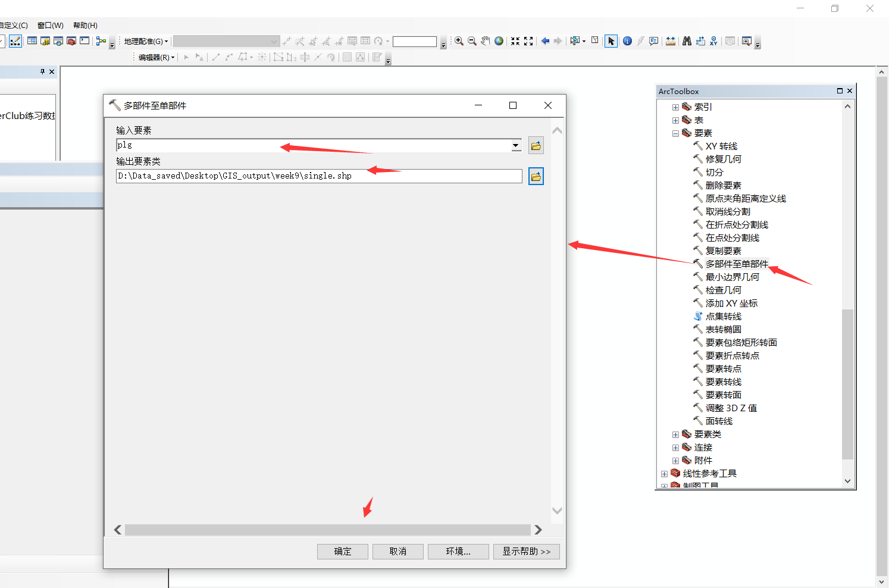Viewport: 889px width, 588px height.
Task: Open the 窗口(W) menu
Action: pyautogui.click(x=51, y=25)
